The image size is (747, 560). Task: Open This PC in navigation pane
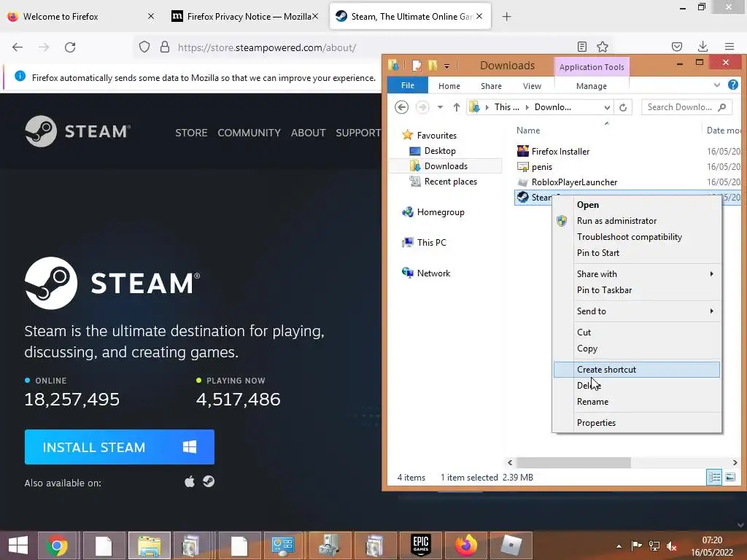coord(432,242)
